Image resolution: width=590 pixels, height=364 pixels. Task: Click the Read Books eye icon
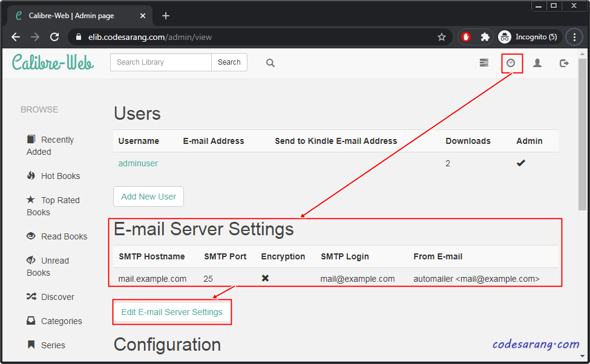31,236
